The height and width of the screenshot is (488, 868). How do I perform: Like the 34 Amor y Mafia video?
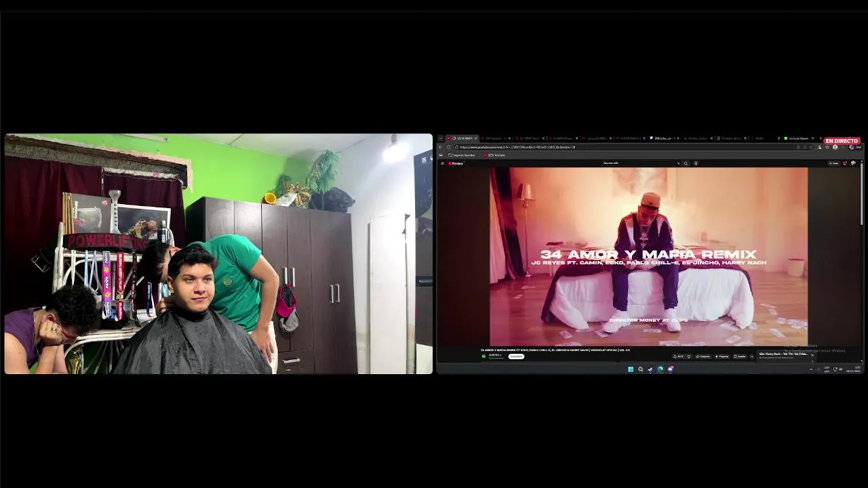pos(678,357)
